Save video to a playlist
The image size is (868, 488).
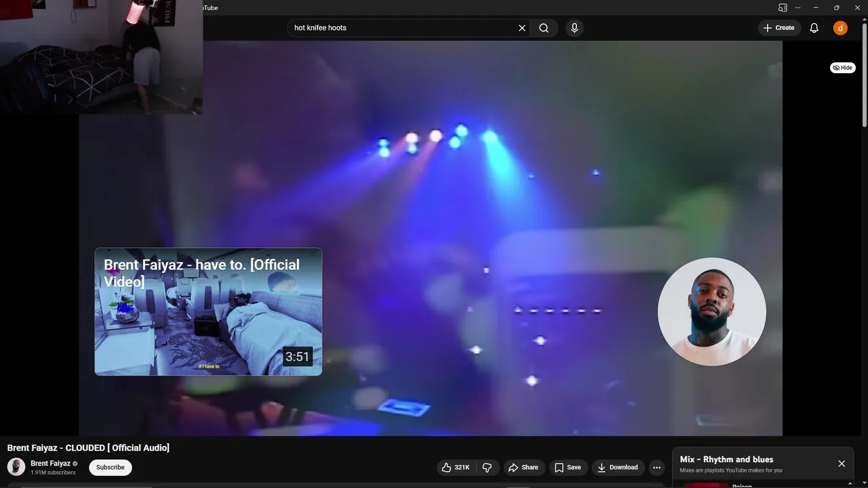tap(568, 468)
